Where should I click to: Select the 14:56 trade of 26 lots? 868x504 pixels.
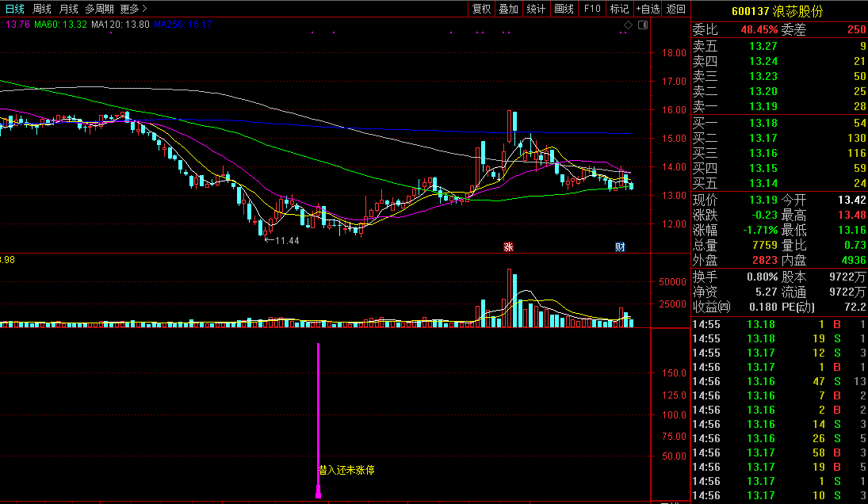[x=779, y=438]
